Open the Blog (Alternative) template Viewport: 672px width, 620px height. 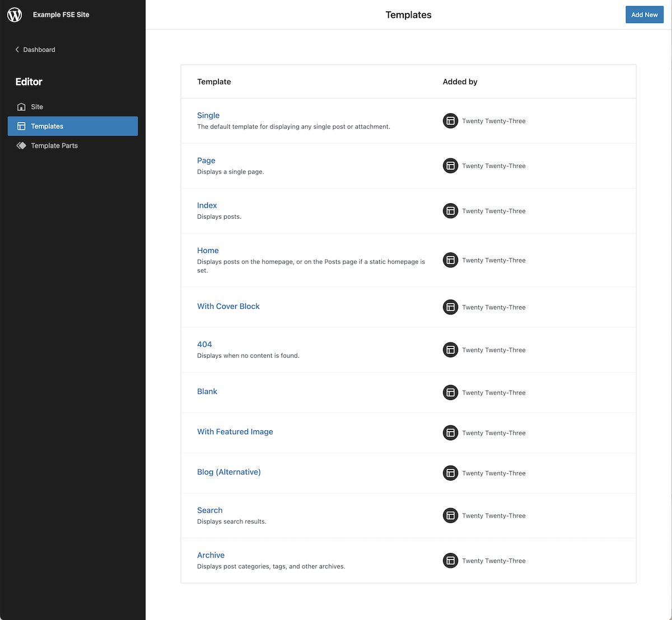tap(229, 472)
